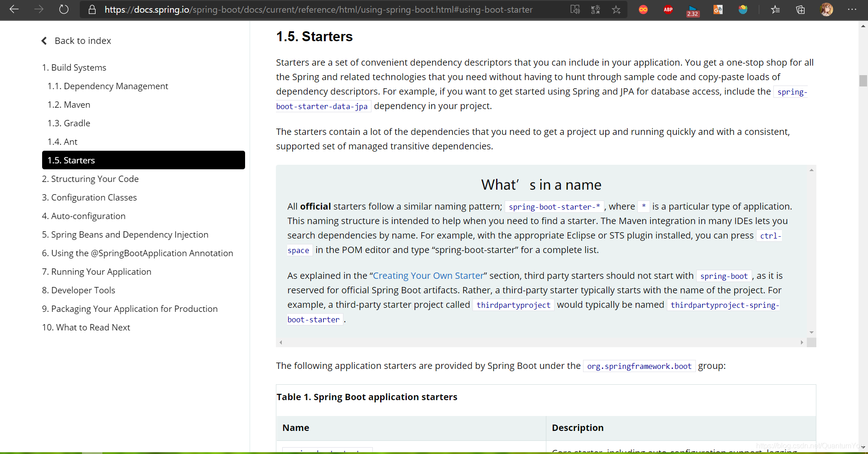Add this page to favorites star
The height and width of the screenshot is (454, 868).
coord(616,10)
